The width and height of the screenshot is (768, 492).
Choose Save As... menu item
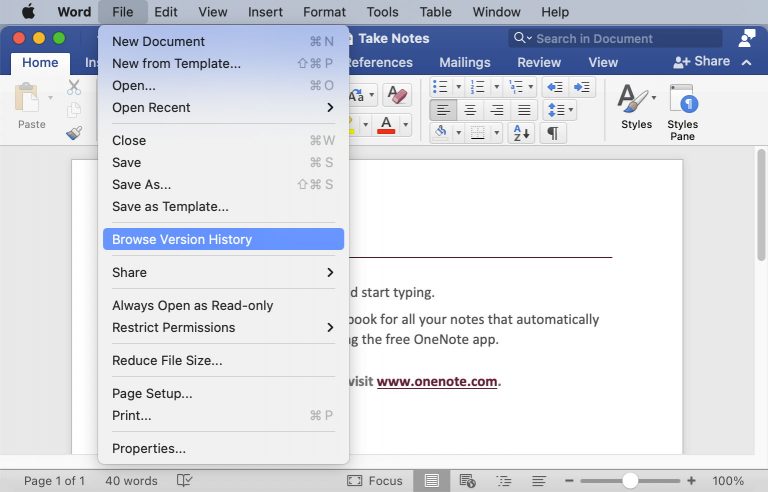click(x=223, y=184)
